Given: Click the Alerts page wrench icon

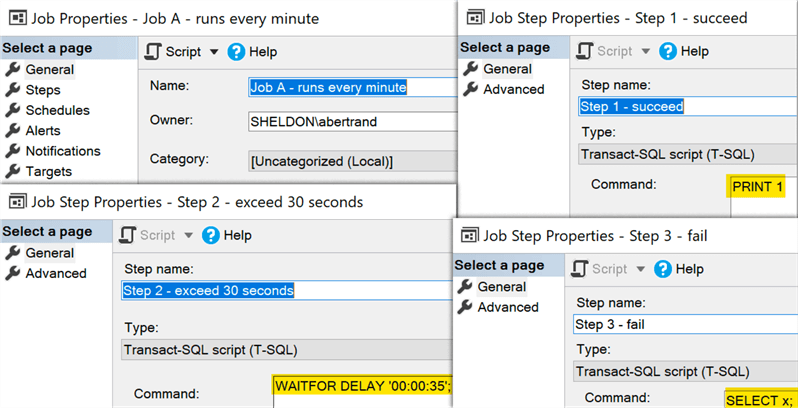Looking at the screenshot, I should pyautogui.click(x=13, y=131).
